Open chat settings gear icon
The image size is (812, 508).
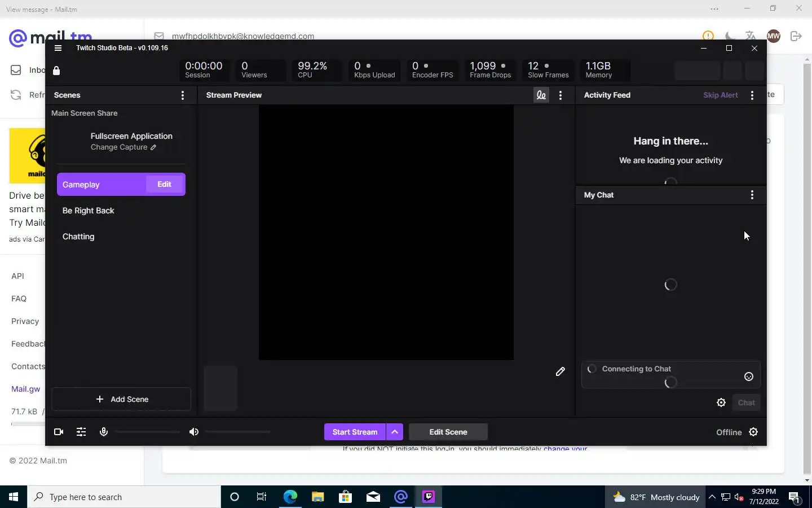tap(721, 402)
